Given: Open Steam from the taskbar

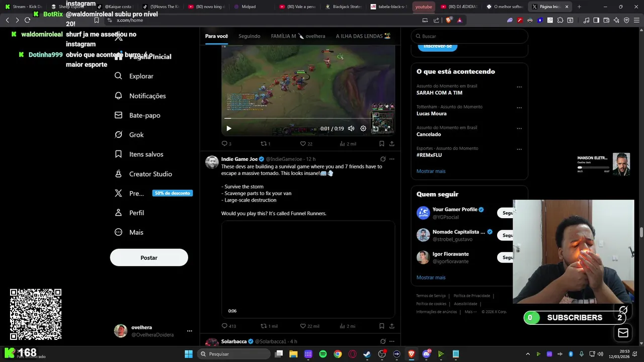Looking at the screenshot, I should [367, 354].
